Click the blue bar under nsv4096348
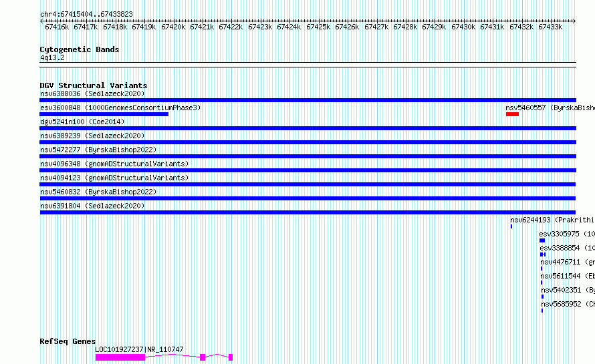This screenshot has height=364, width=595. 308,170
